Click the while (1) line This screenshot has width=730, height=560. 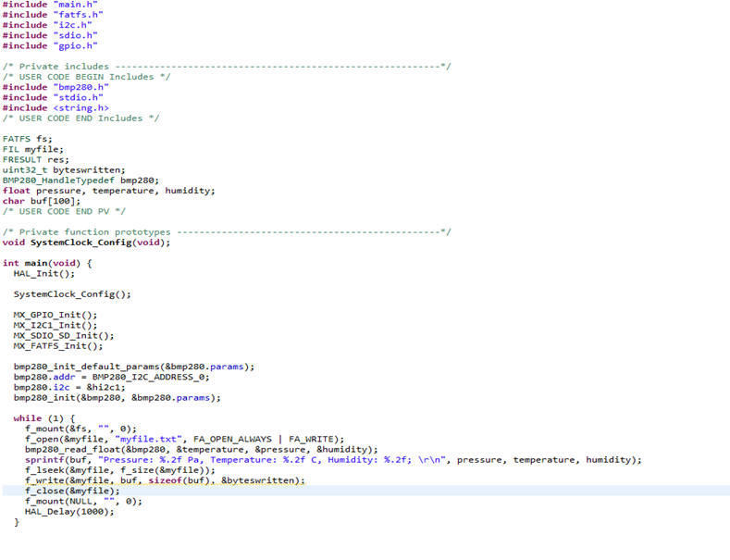tap(44, 418)
